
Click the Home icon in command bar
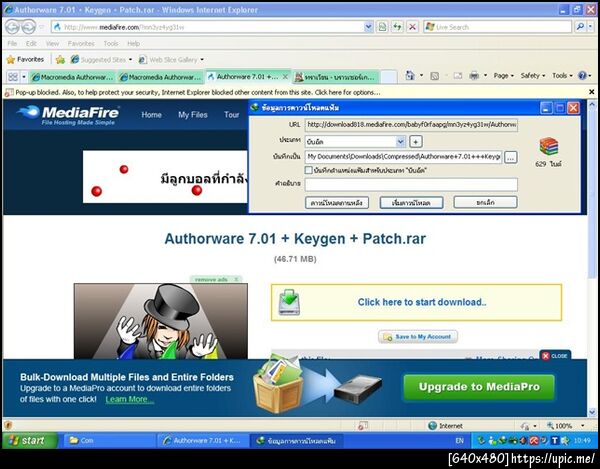click(410, 75)
